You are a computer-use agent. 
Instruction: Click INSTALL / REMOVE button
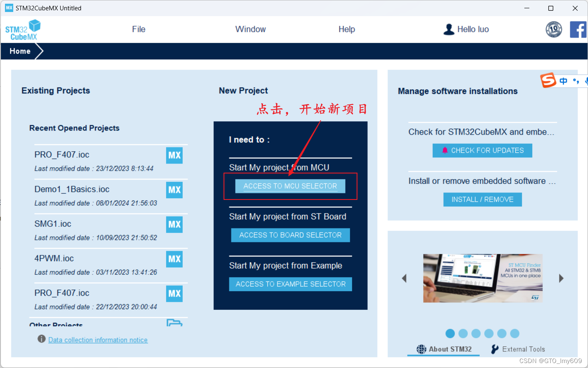(x=483, y=199)
